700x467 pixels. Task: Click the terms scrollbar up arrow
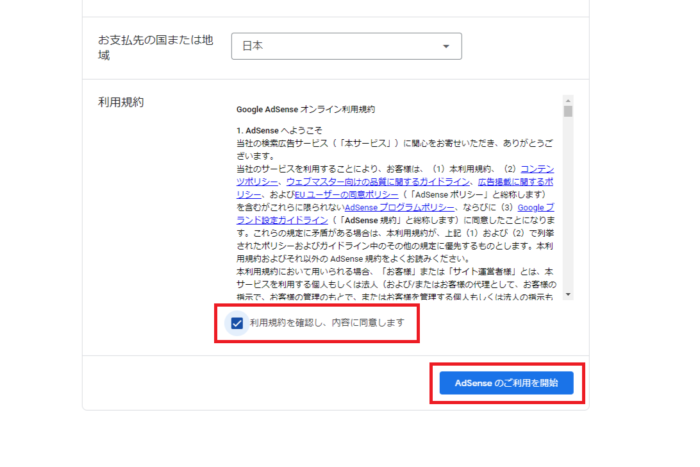(568, 100)
